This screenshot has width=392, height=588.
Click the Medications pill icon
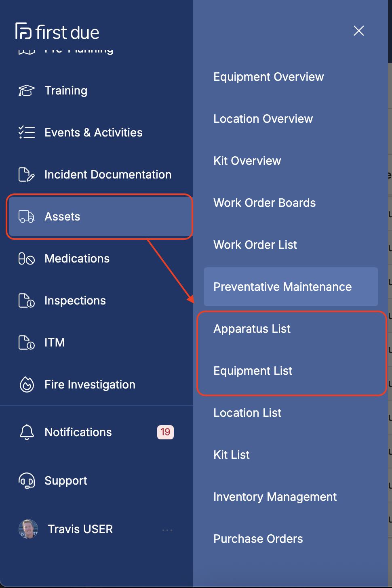[x=27, y=258]
